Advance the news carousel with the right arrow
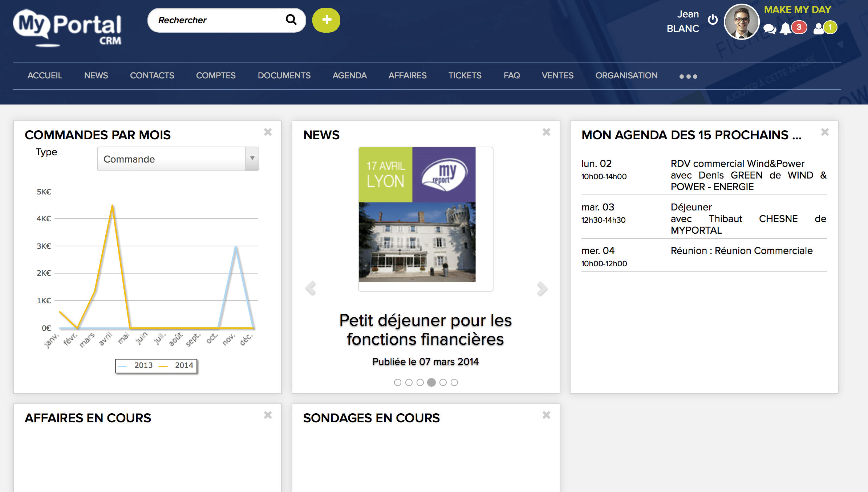 coord(542,288)
